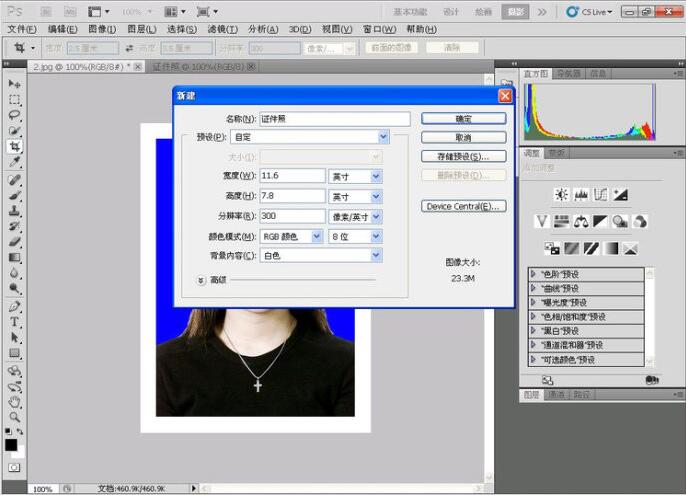686x495 pixels.
Task: Expand the 高级 advanced options section
Action: coord(201,281)
